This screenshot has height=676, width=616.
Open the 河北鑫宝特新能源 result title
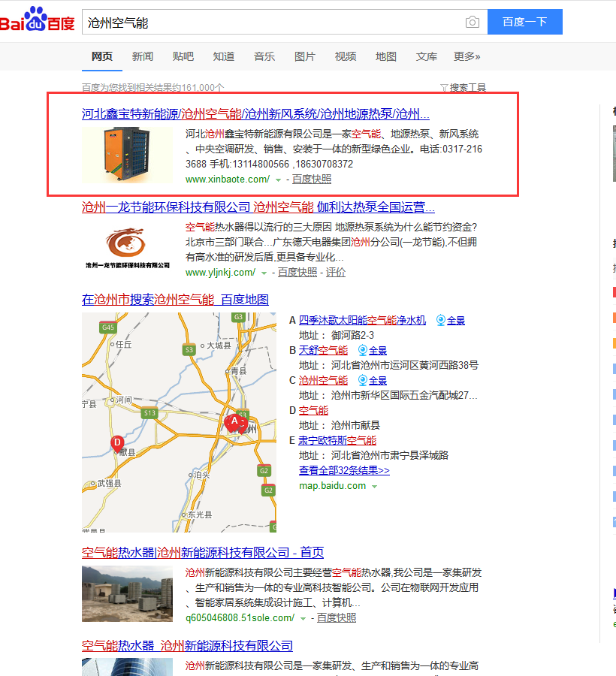(255, 114)
